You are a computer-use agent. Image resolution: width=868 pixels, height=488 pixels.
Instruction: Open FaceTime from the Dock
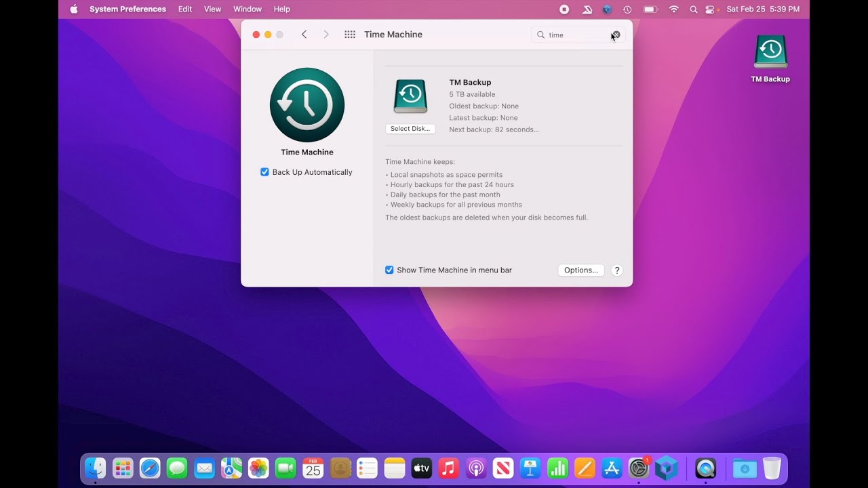click(285, 468)
